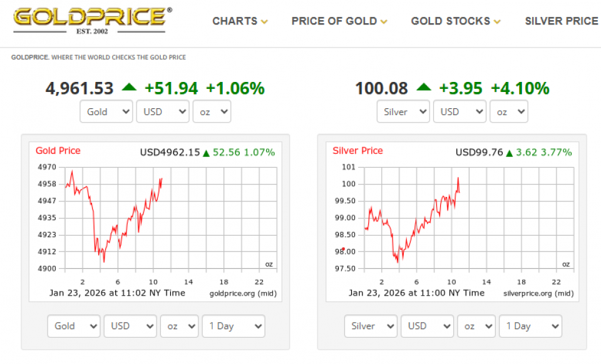This screenshot has width=601, height=364.
Task: Expand top Silver metal dropdown
Action: tap(403, 112)
